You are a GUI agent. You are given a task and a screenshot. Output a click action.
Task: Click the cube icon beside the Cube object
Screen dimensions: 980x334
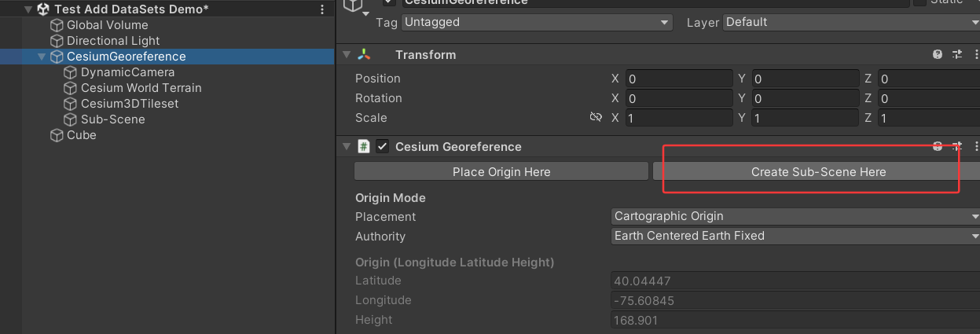(57, 135)
